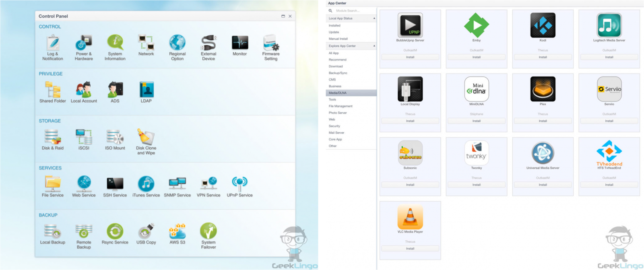This screenshot has width=644, height=270.
Task: Select Media/DLNA category
Action: [351, 93]
